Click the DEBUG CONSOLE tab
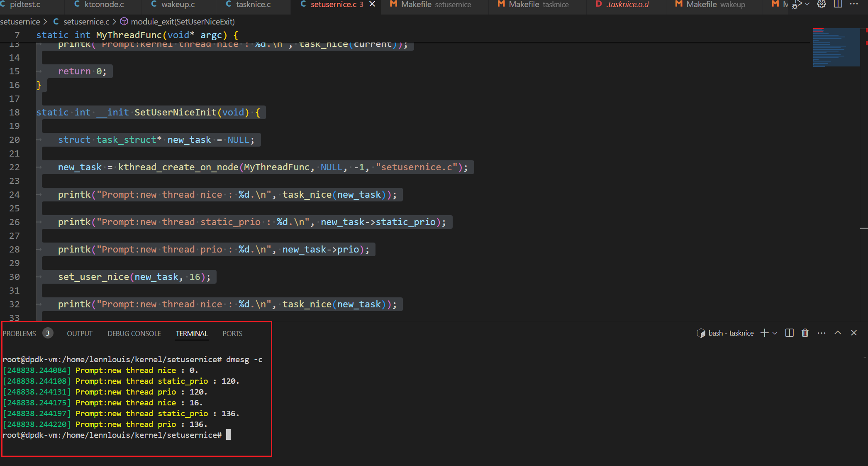The image size is (868, 466). click(134, 333)
